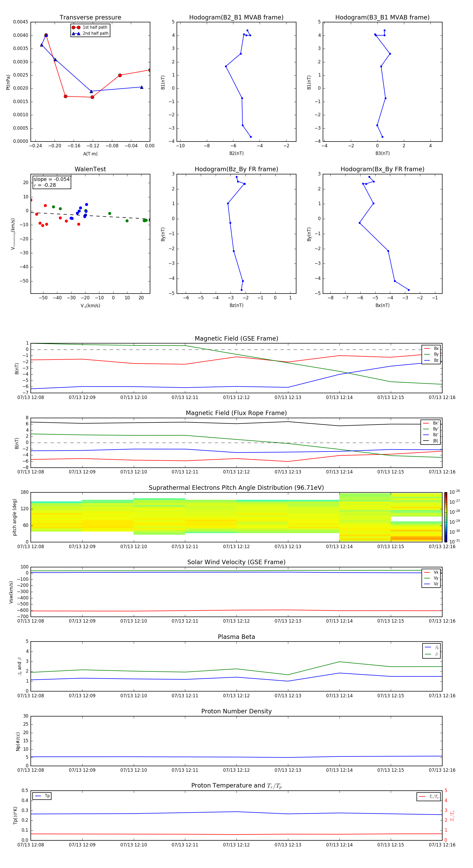Click the 'B2(nT)' x-axis label
The width and height of the screenshot is (473, 868).
click(x=236, y=153)
